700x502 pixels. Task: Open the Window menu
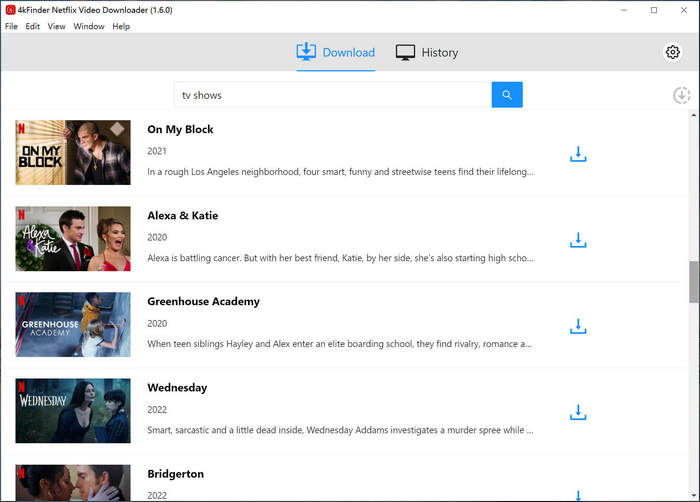pos(89,26)
